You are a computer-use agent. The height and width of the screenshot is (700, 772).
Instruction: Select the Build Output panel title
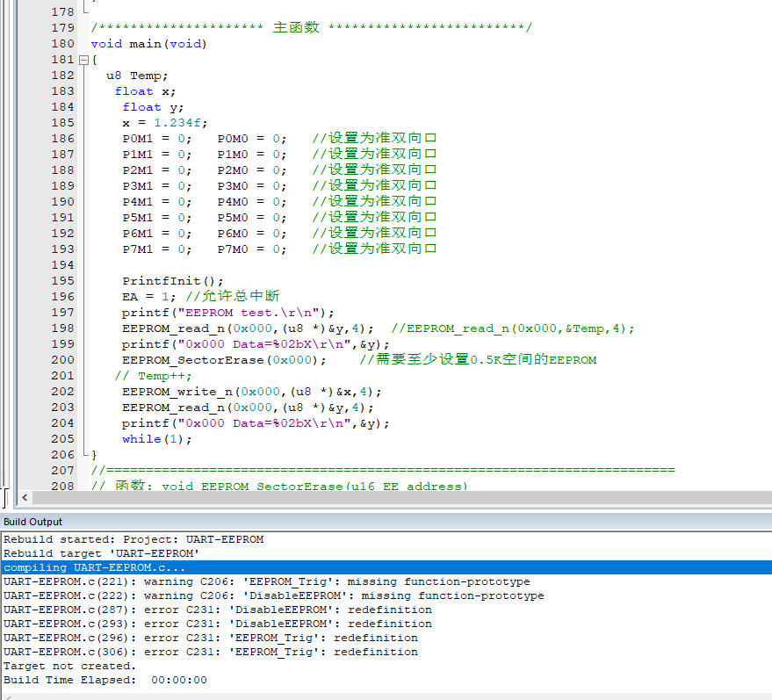click(33, 522)
